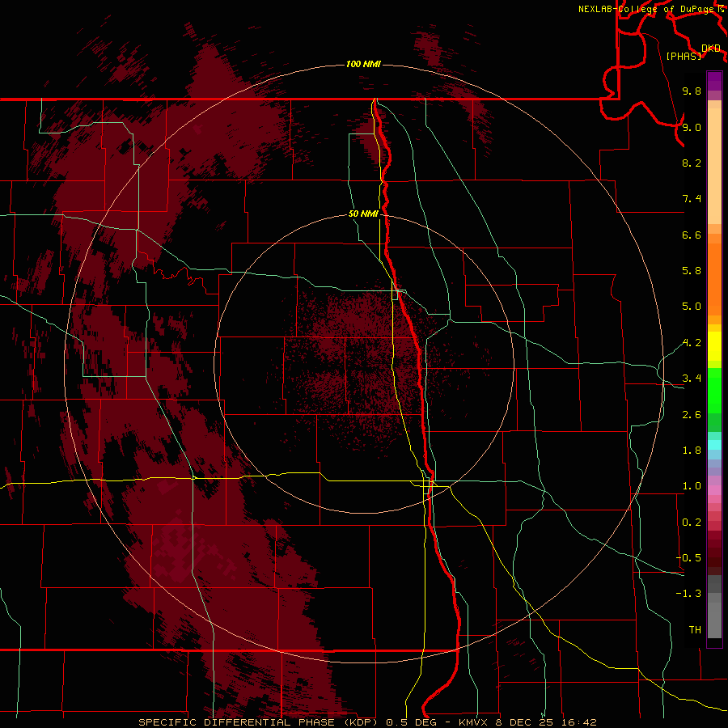Click the 2.6 scale value
Screen dimensions: 728x728
tap(692, 415)
